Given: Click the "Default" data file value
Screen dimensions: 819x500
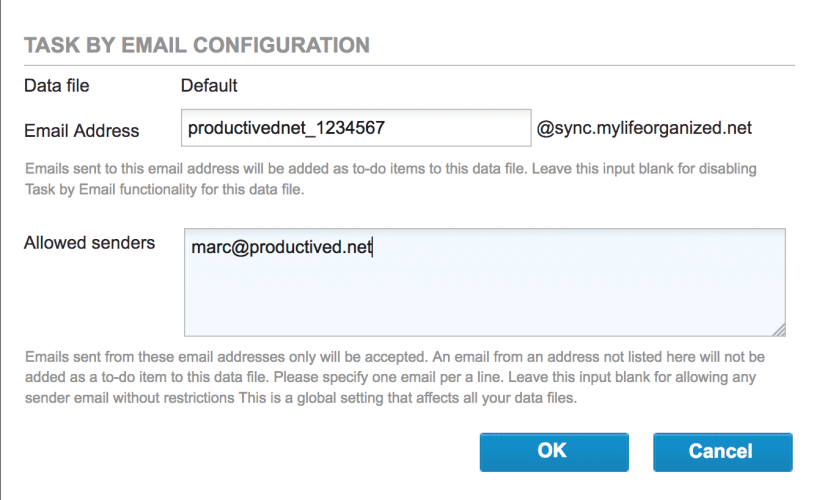Looking at the screenshot, I should pos(209,86).
